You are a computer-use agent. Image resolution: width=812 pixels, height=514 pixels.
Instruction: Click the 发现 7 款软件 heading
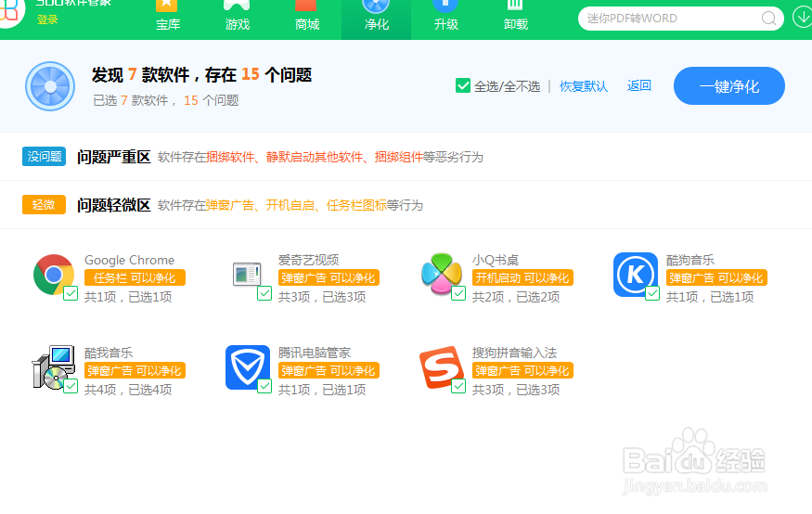tap(202, 75)
